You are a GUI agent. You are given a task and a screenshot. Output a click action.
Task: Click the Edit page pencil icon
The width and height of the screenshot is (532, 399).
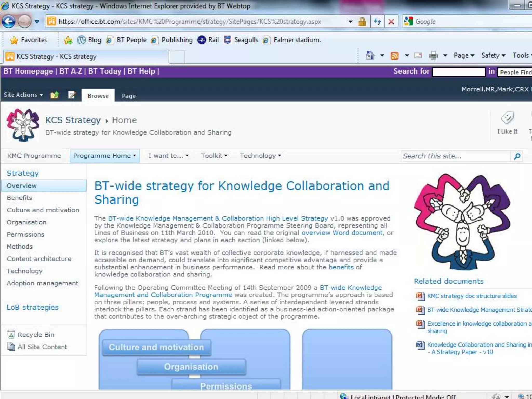72,95
